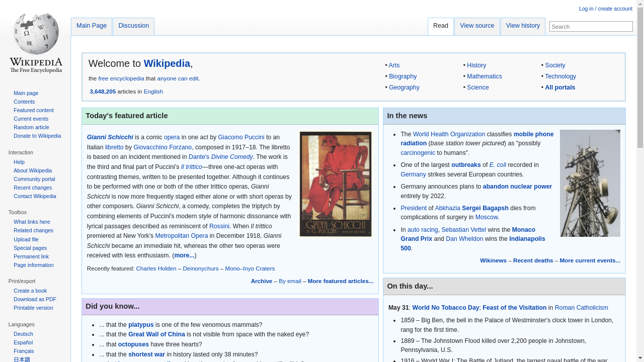644x362 pixels.
Task: Click "Random article" in the sidebar
Action: tap(31, 127)
